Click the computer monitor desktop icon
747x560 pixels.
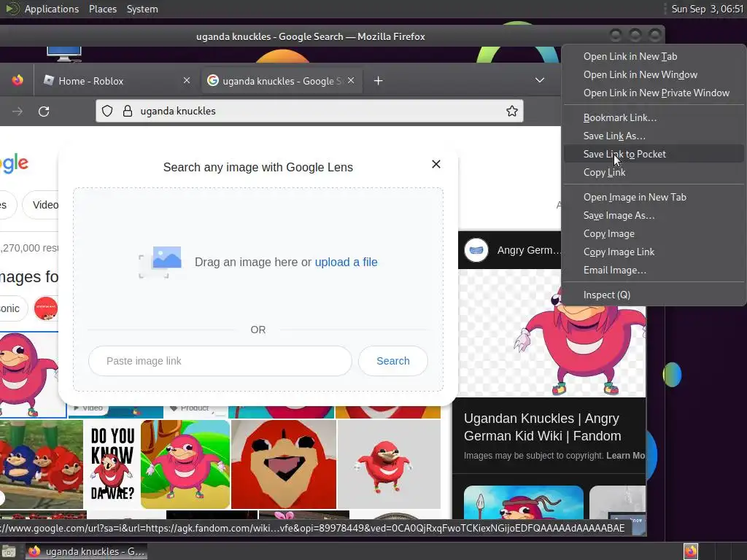pyautogui.click(x=64, y=54)
